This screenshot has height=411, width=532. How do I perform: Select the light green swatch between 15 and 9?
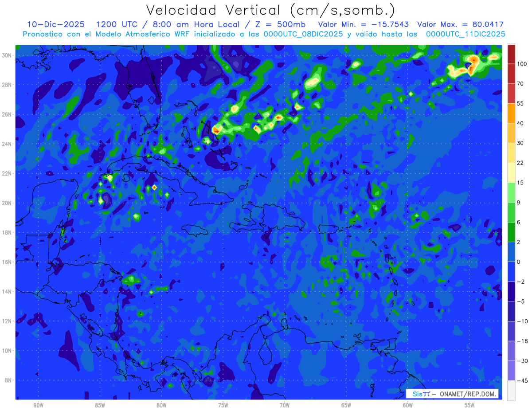coord(511,192)
